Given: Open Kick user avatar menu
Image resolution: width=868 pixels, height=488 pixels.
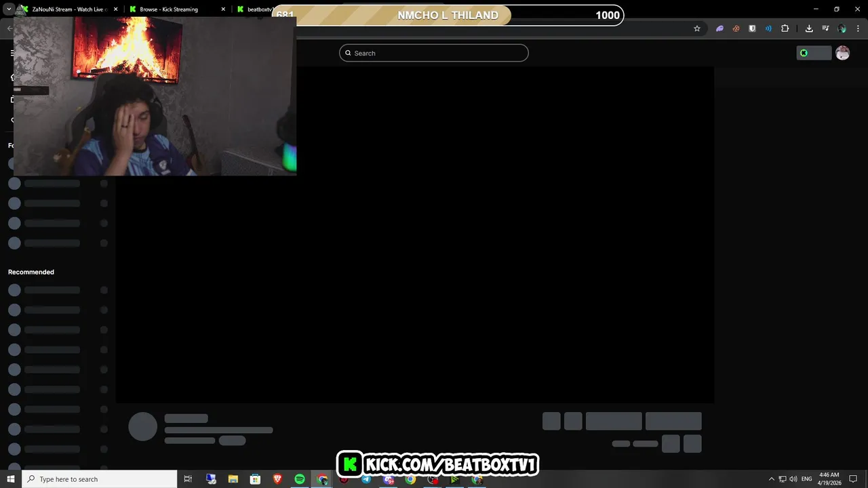Looking at the screenshot, I should pos(842,53).
